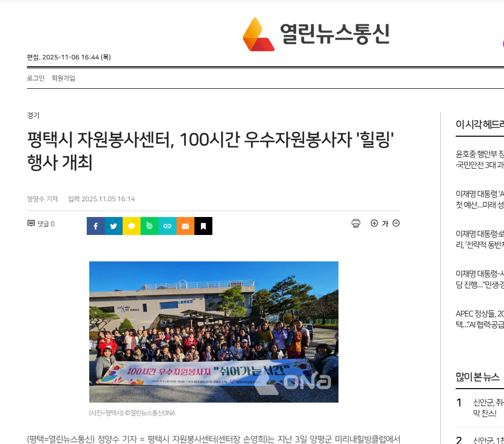Share via KakaoTalk yellow icon

point(132,226)
